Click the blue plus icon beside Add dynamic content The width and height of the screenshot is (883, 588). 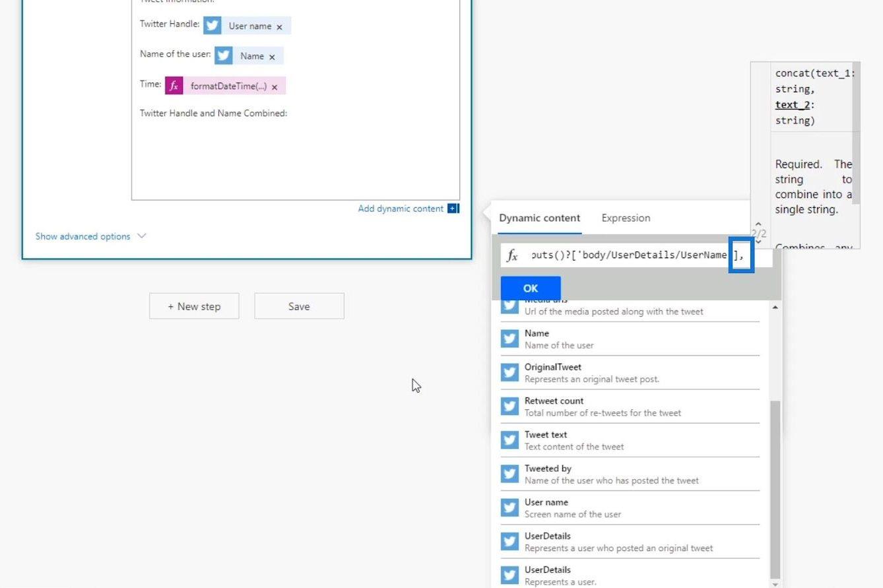coord(453,209)
